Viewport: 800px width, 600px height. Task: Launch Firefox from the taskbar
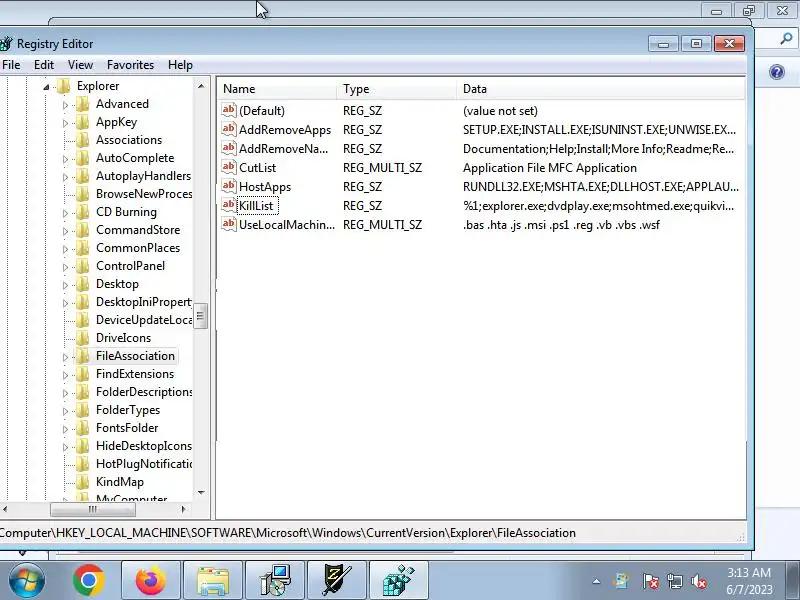pyautogui.click(x=151, y=581)
